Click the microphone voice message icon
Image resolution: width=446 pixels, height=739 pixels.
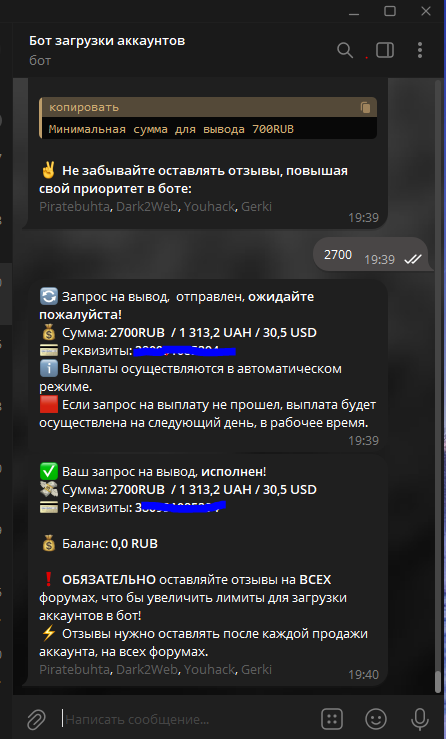pos(420,719)
